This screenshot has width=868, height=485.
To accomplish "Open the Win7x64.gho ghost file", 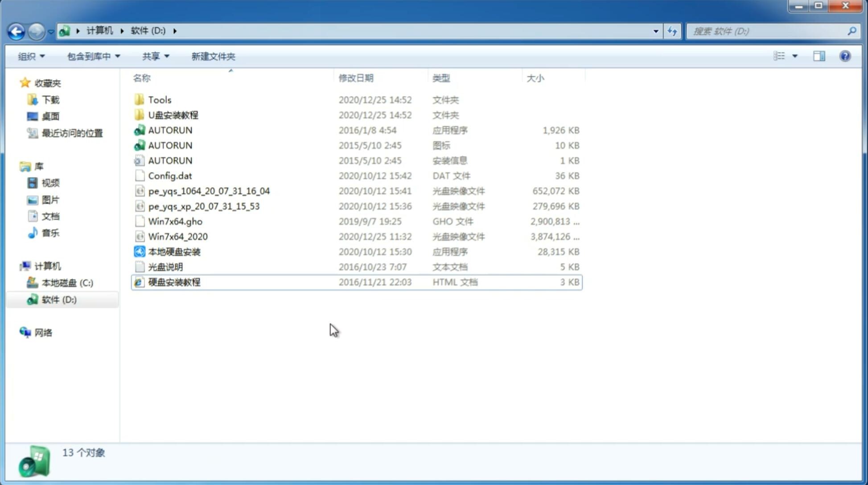I will tap(175, 221).
